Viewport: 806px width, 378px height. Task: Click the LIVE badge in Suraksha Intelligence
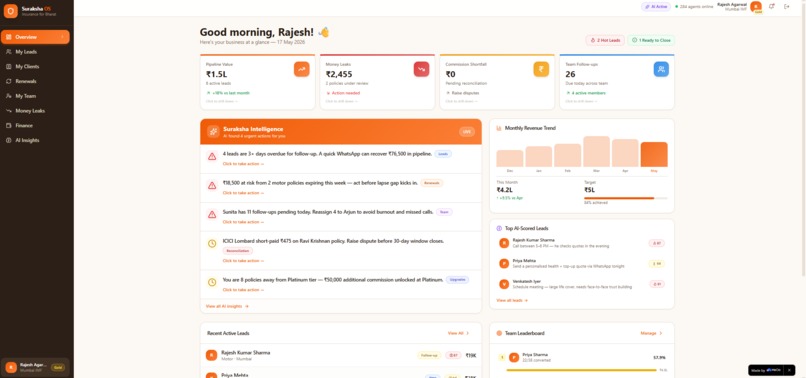(467, 132)
